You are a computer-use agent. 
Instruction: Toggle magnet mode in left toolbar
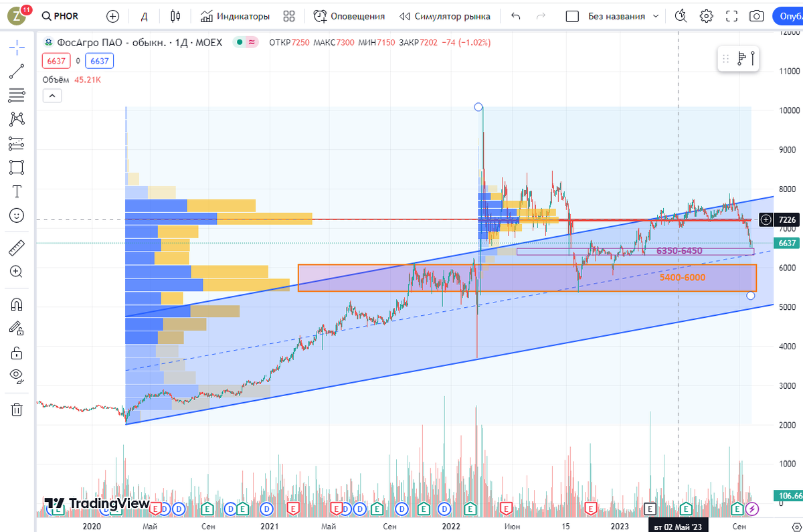coord(17,304)
